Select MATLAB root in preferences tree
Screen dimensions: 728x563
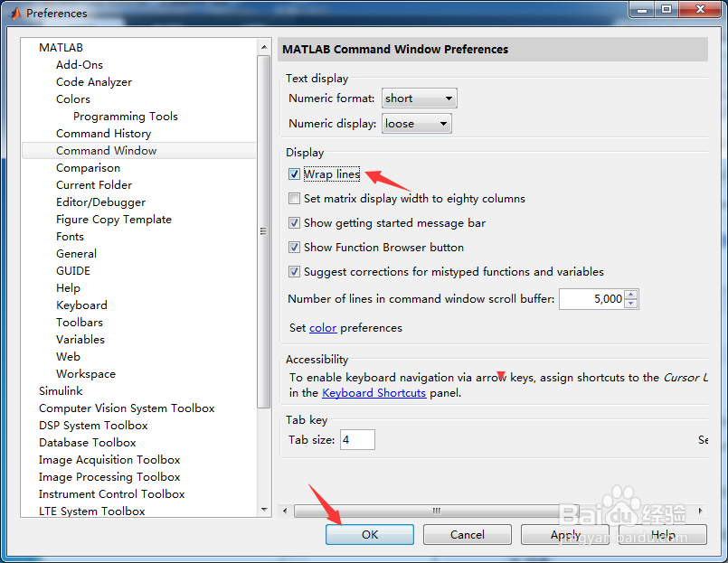[61, 48]
